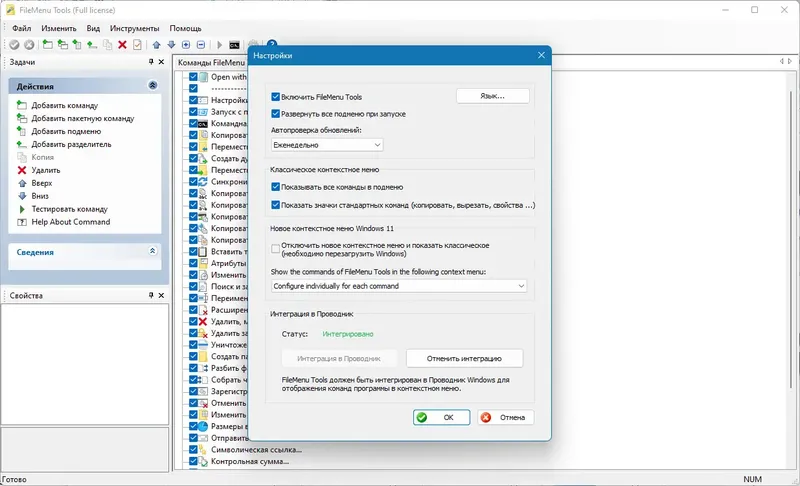Click the pie chart icon beside Размеры
The height and width of the screenshot is (486, 800).
203,426
